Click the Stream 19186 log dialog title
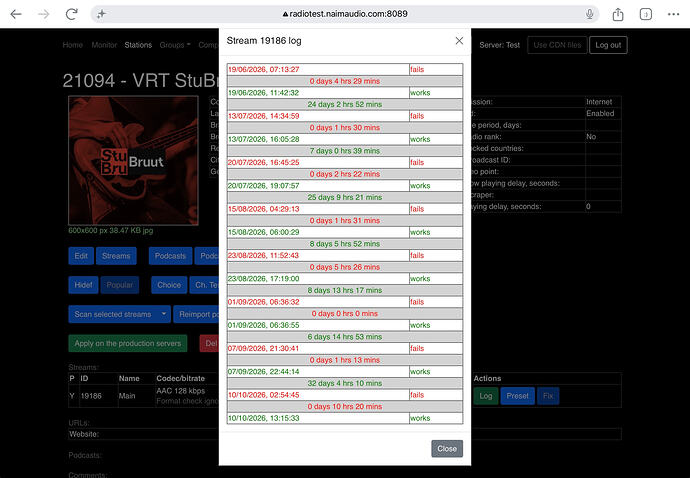The image size is (690, 478). (264, 41)
